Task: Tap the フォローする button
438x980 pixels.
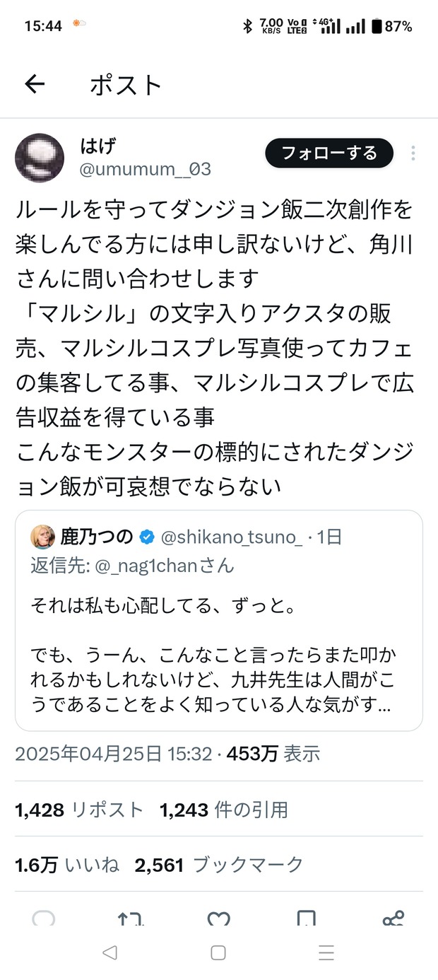Action: tap(328, 153)
